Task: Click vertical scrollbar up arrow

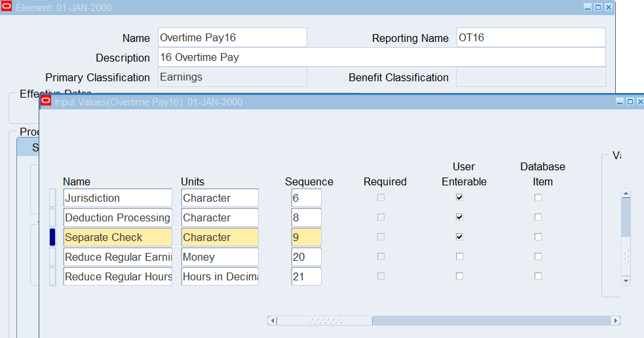Action: point(626,195)
